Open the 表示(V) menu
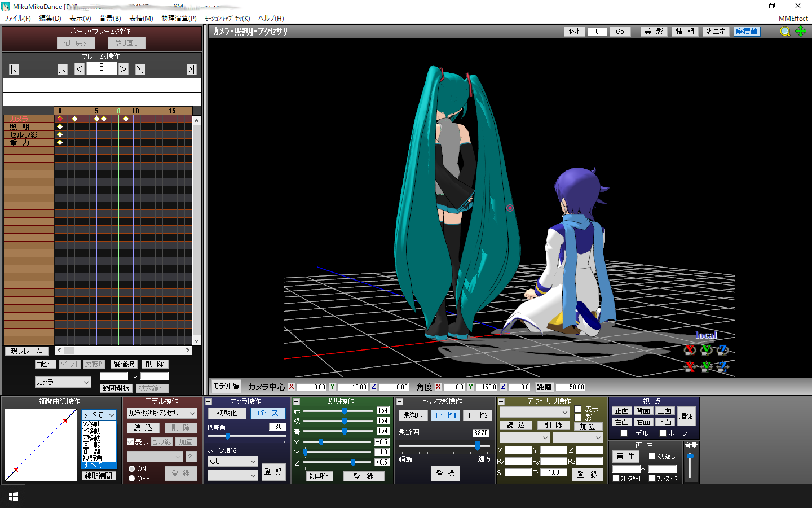 pos(80,19)
